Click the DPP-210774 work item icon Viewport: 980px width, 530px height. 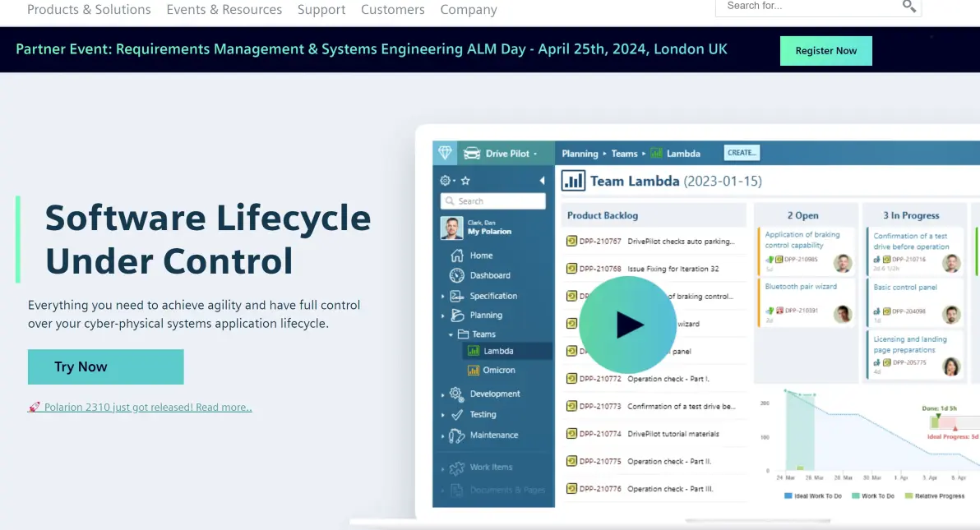coord(571,433)
